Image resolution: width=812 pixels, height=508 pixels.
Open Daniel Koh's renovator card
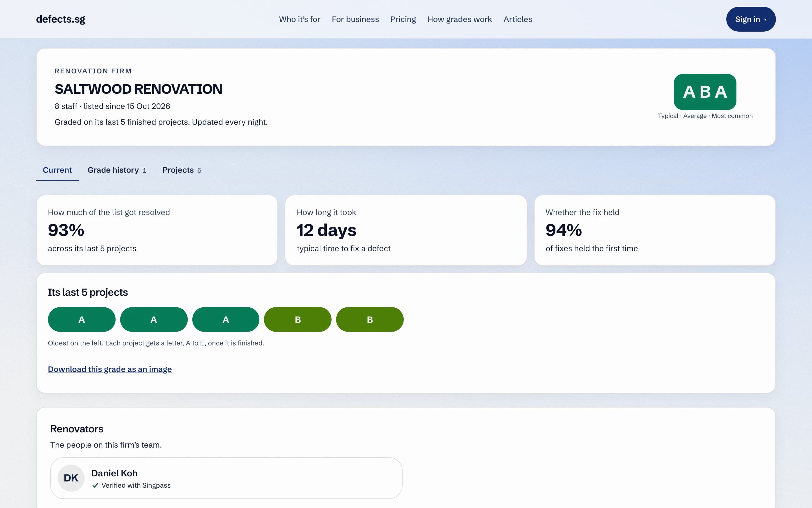[226, 478]
